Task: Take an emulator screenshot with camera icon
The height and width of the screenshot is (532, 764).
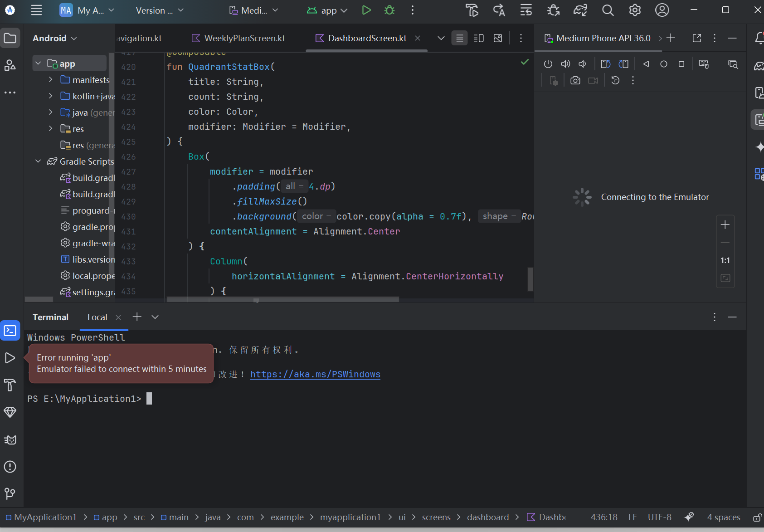Action: (x=575, y=80)
